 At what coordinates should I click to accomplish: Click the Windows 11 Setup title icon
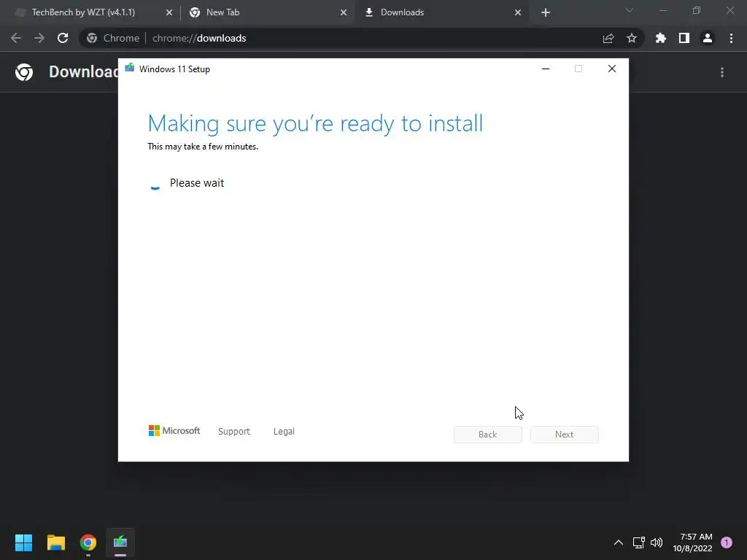click(130, 68)
